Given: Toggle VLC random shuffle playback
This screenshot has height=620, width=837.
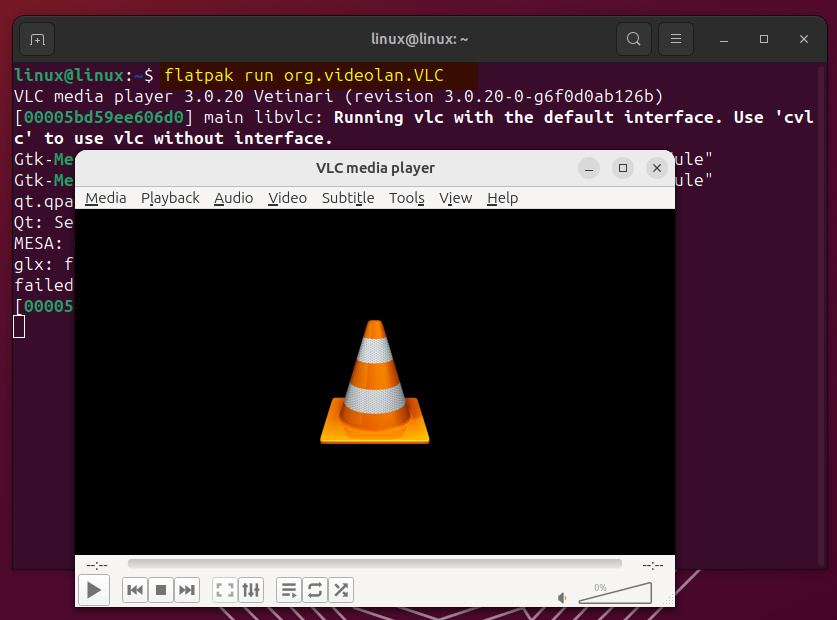Looking at the screenshot, I should pos(341,590).
